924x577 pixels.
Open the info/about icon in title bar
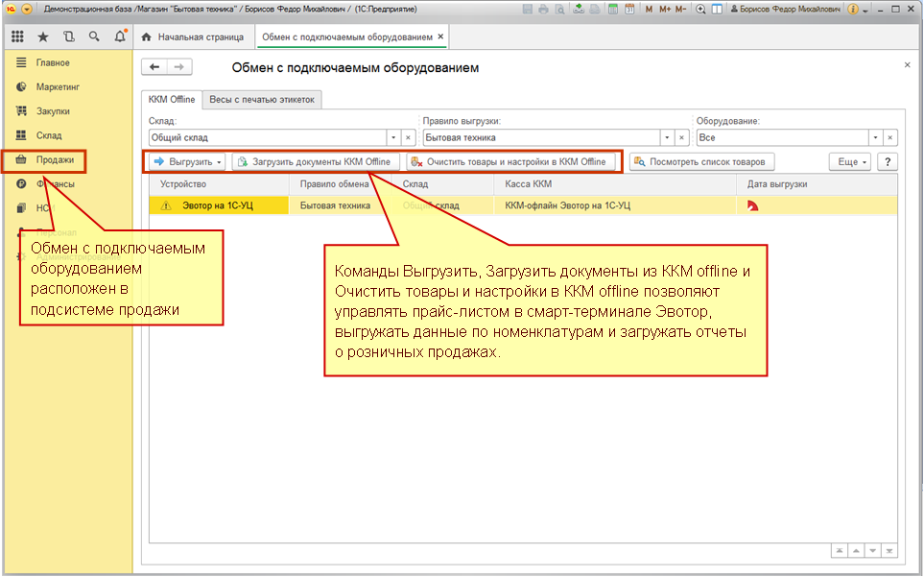tap(853, 10)
